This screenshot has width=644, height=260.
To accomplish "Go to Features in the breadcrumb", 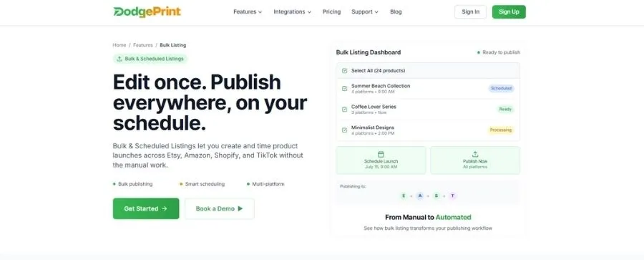I will click(x=142, y=45).
